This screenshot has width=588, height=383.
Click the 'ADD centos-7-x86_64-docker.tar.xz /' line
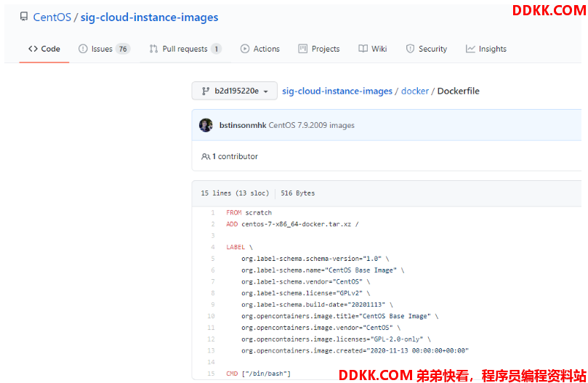292,225
